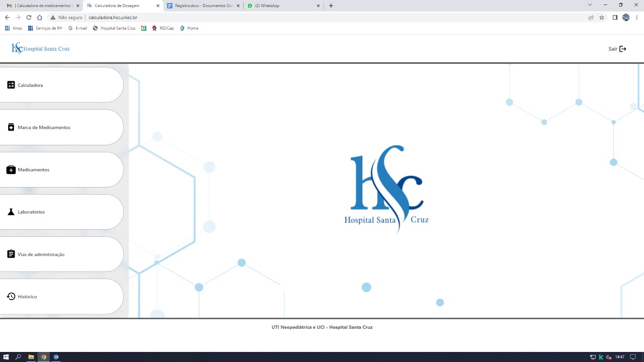The image size is (644, 362).
Task: Click the flask icon beside Laboratórios
Action: click(x=11, y=212)
